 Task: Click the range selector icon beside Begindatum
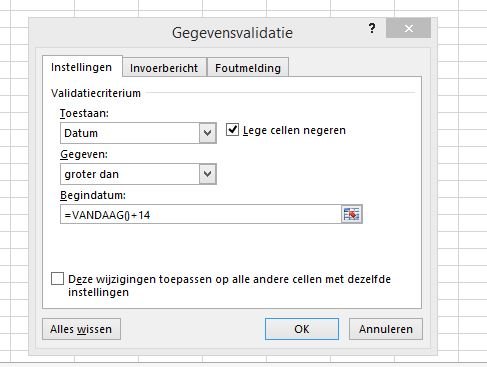352,214
